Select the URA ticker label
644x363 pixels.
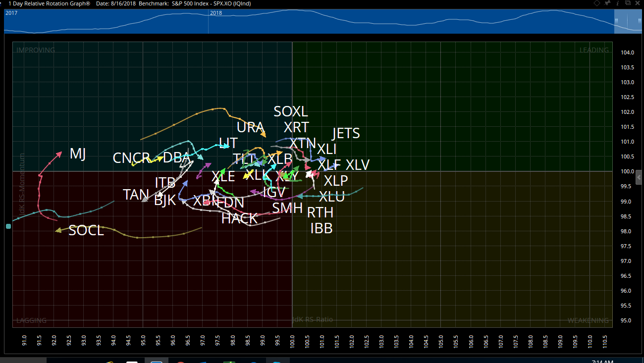(x=250, y=127)
